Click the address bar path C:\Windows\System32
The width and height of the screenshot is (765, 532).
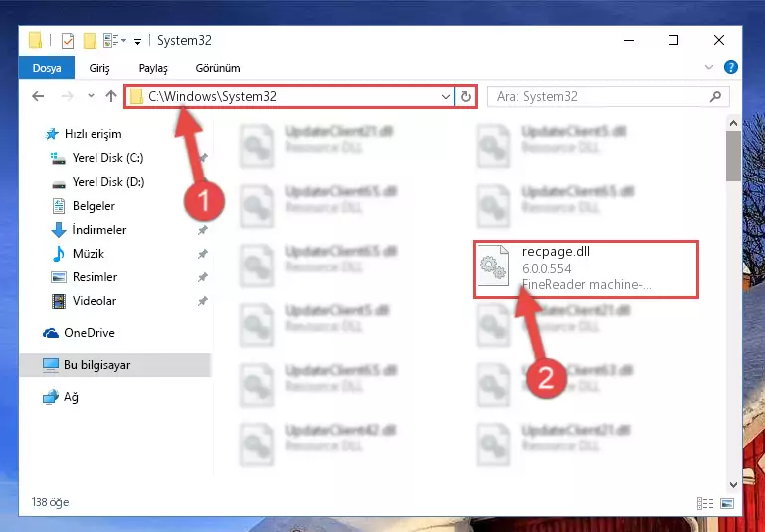[213, 96]
